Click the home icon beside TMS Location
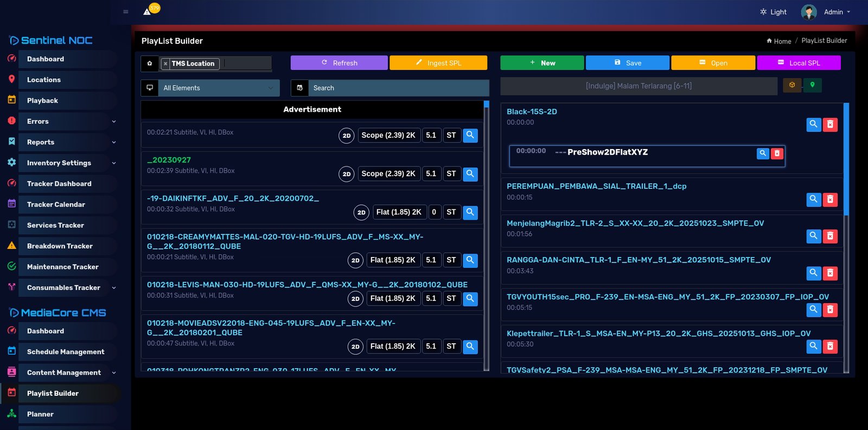This screenshot has height=430, width=868. click(x=150, y=63)
